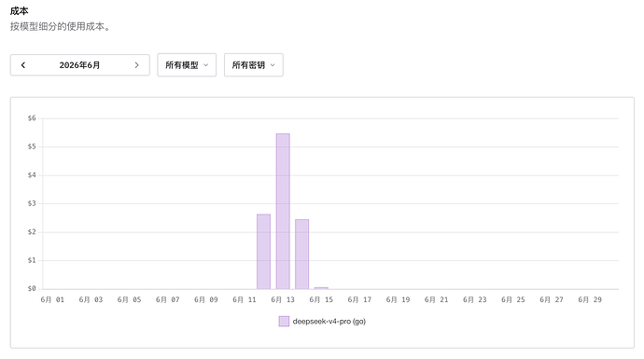
Task: Click the $6 y-axis label
Action: [x=32, y=118]
